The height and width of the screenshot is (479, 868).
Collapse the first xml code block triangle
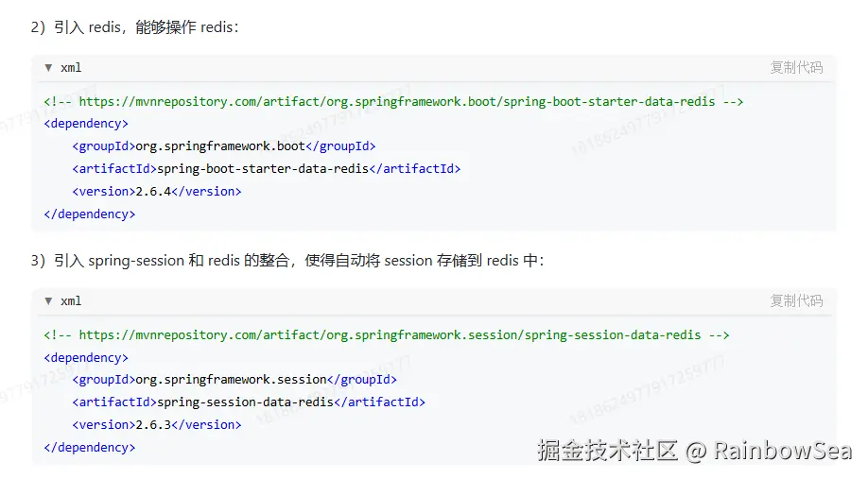pos(49,67)
